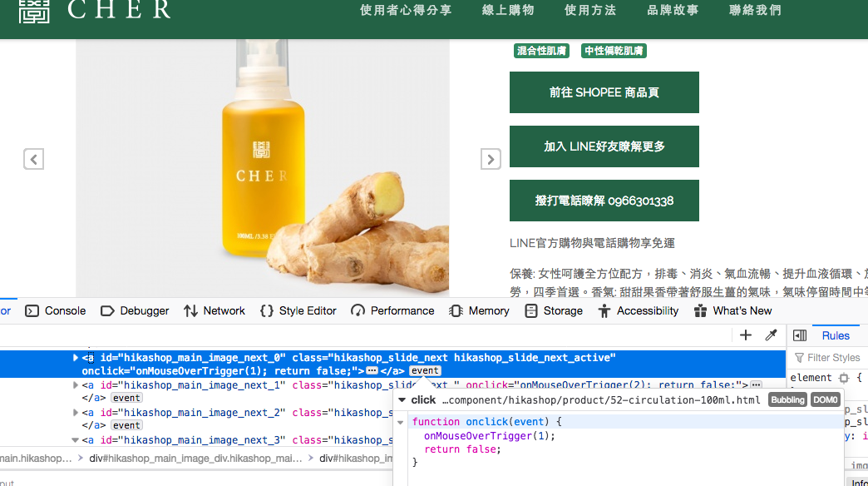This screenshot has height=486, width=868.
Task: Select the breadcrumb ending in main.hikashop…
Action: (x=36, y=459)
